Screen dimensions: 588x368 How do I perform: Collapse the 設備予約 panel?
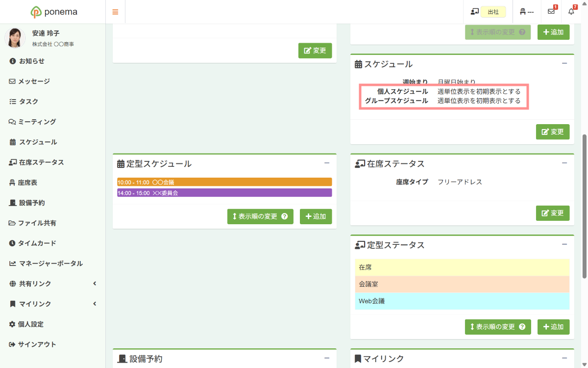coord(327,359)
